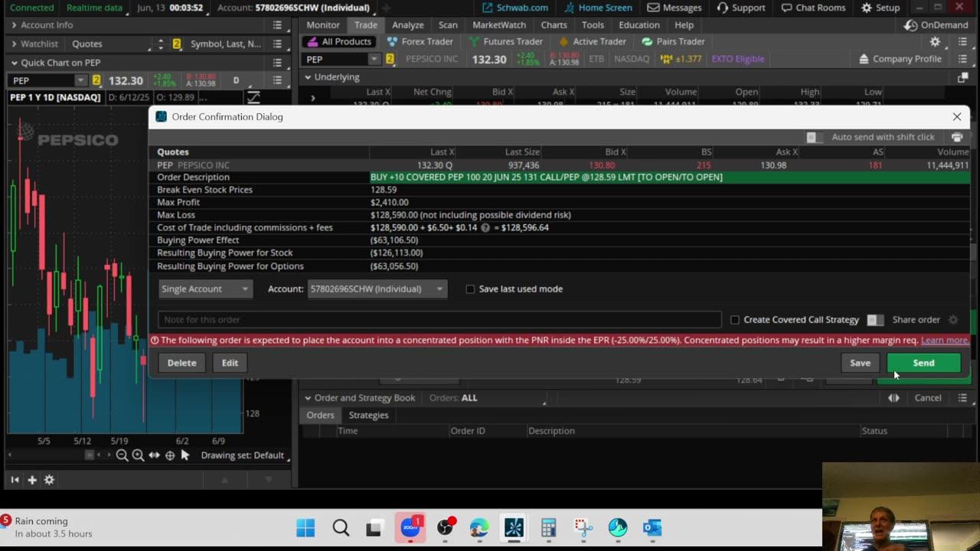Save the order

860,363
